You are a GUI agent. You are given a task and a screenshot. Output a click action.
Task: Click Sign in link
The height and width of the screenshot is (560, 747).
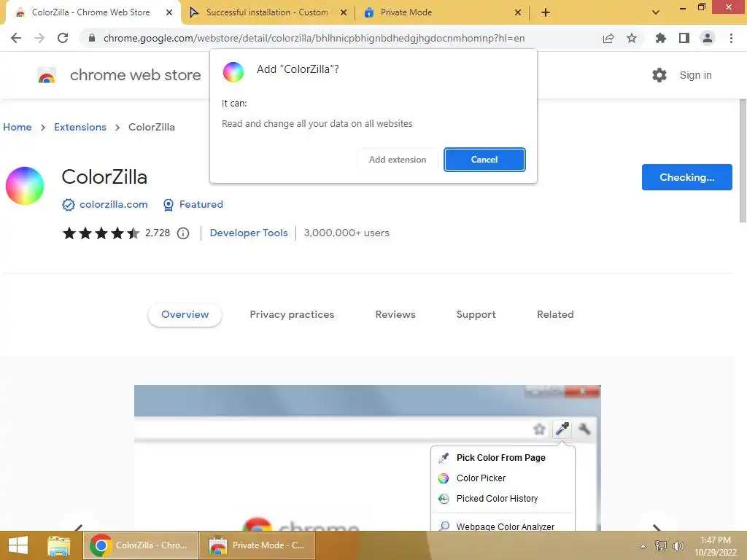point(695,75)
